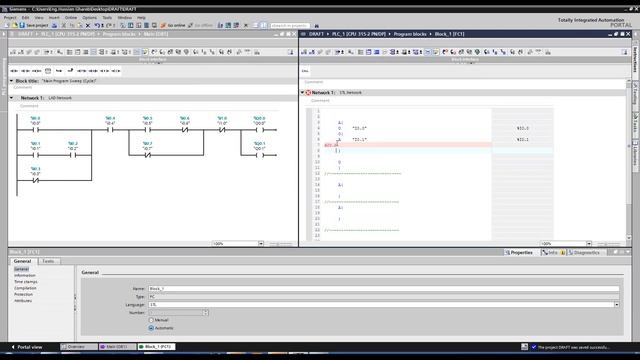Click the error icon beside STL Network 1
This screenshot has width=640, height=360.
point(309,93)
